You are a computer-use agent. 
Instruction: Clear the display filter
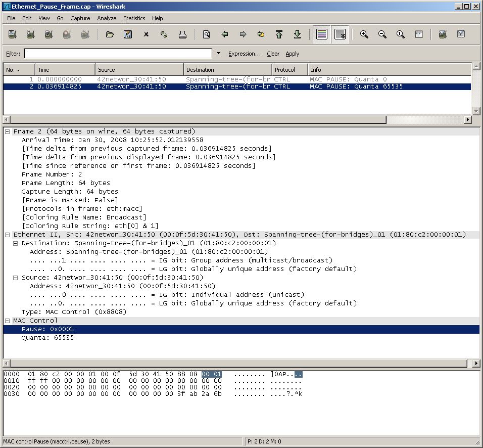point(273,54)
